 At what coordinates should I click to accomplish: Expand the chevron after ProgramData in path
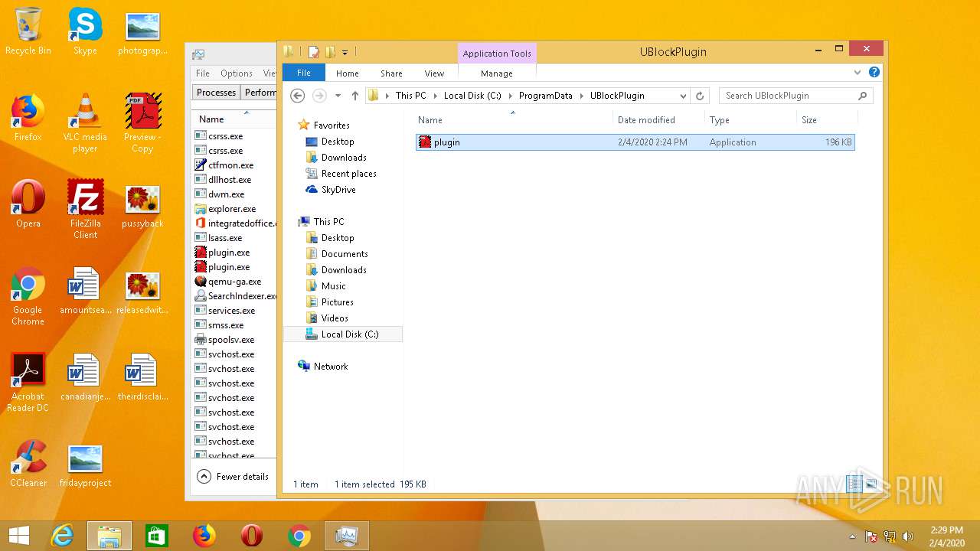click(581, 96)
